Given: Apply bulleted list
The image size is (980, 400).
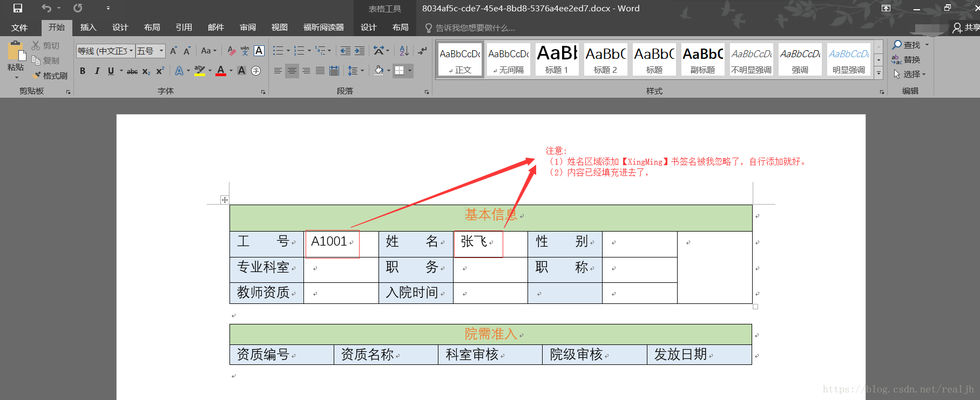Looking at the screenshot, I should 278,51.
